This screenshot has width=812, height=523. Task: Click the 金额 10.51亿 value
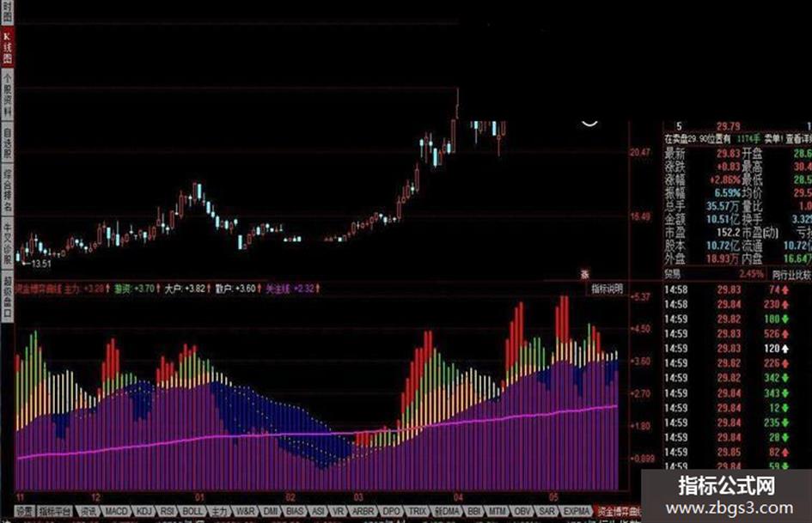point(723,219)
